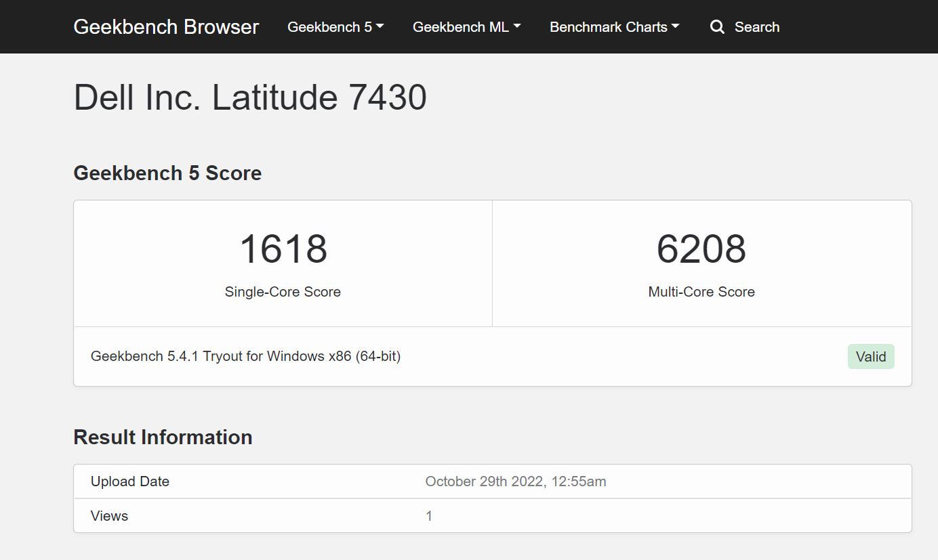Click the Search text in navbar
938x560 pixels.
[757, 27]
